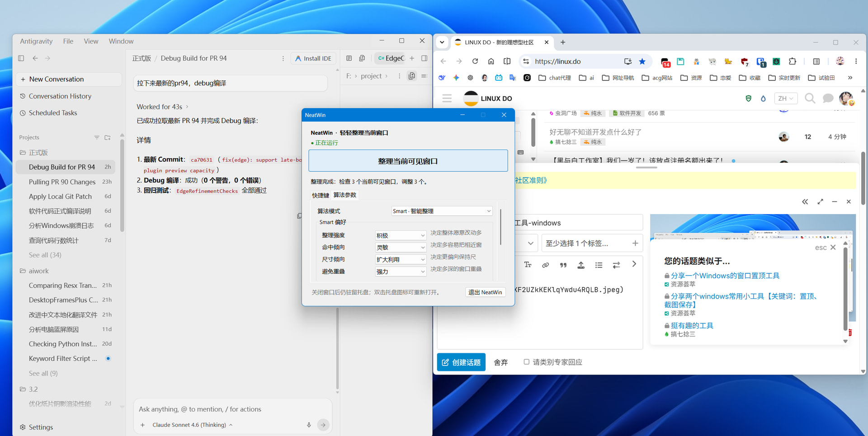Insert blockquote in composer toolbar

(563, 265)
